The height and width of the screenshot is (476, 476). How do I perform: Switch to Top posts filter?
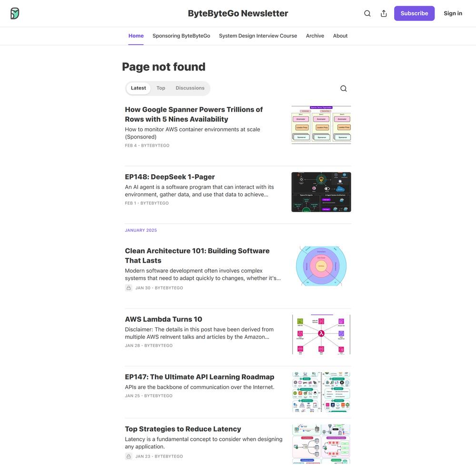coord(160,88)
